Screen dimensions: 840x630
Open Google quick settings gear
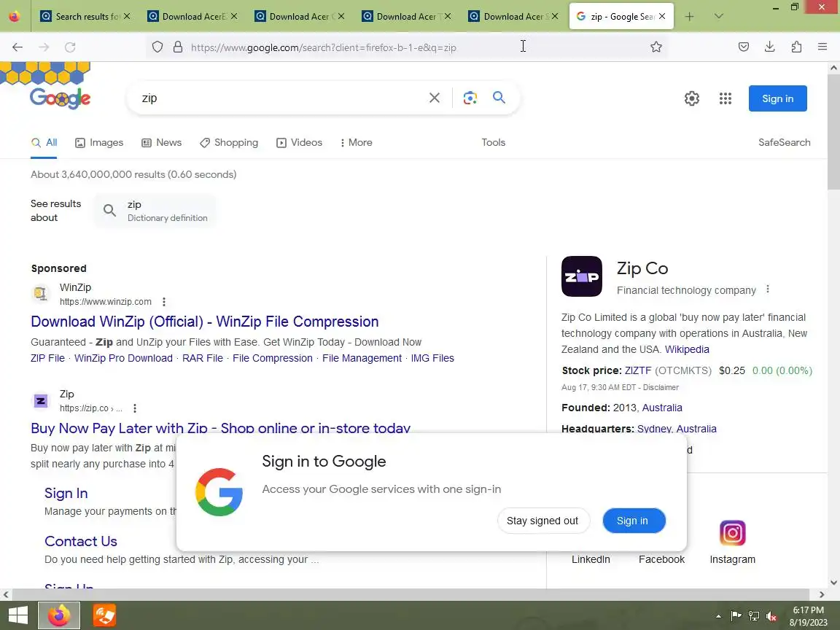691,98
